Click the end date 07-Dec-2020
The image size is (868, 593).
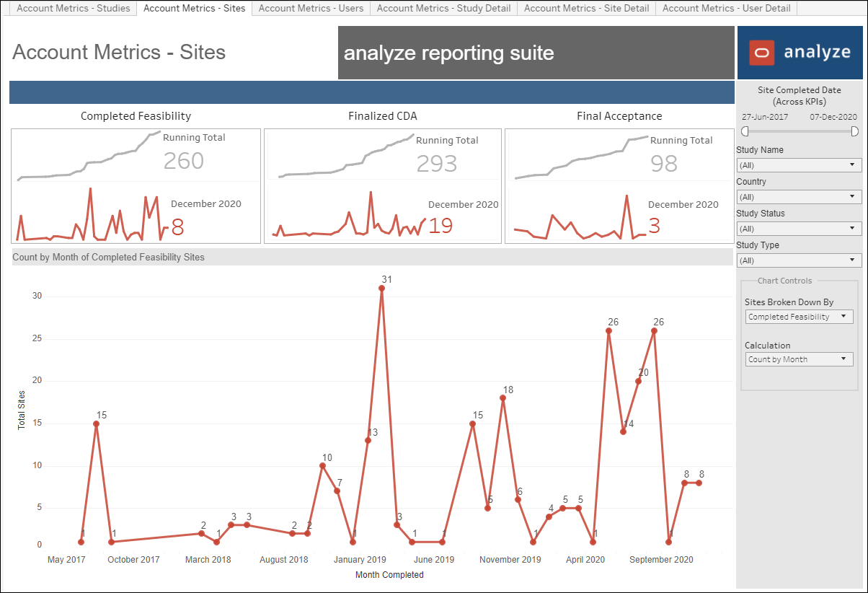pyautogui.click(x=833, y=116)
